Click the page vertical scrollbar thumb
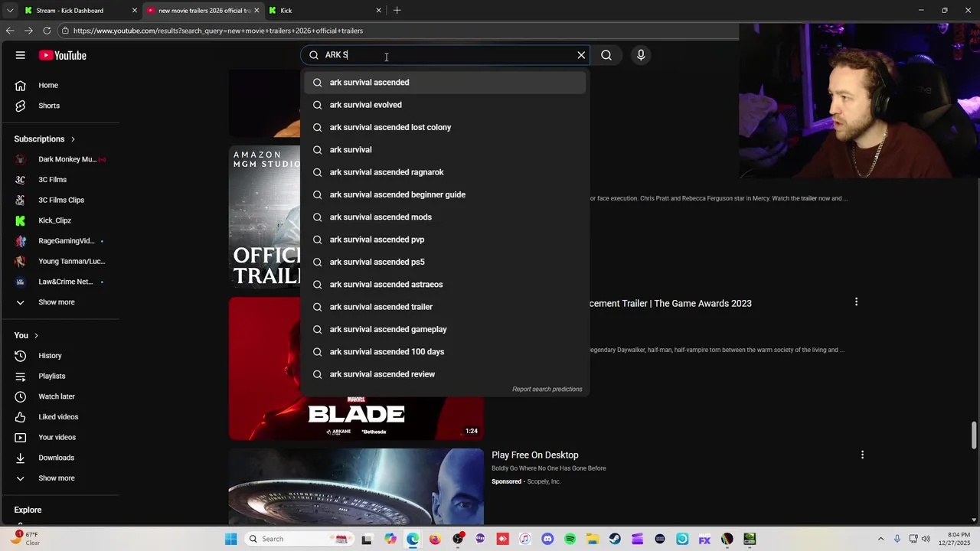 click(974, 435)
